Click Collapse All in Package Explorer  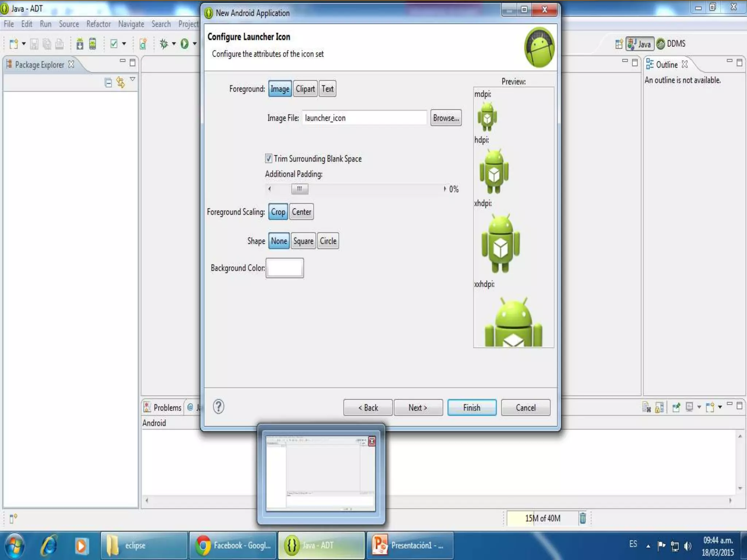[108, 83]
